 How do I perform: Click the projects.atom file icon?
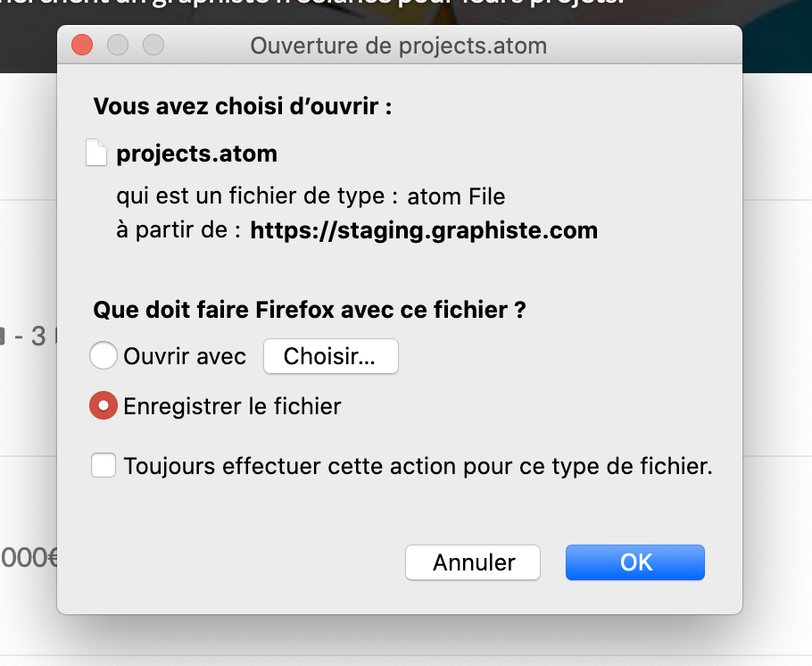pyautogui.click(x=97, y=154)
